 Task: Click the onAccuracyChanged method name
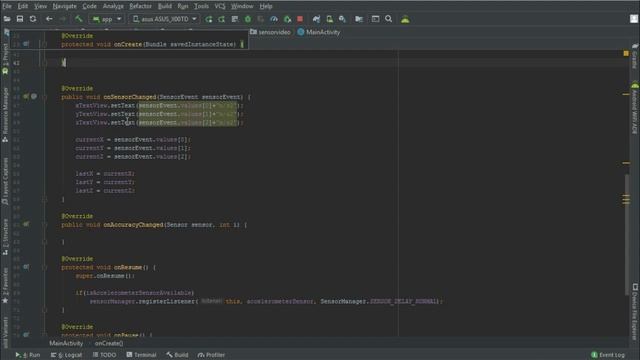pyautogui.click(x=133, y=224)
